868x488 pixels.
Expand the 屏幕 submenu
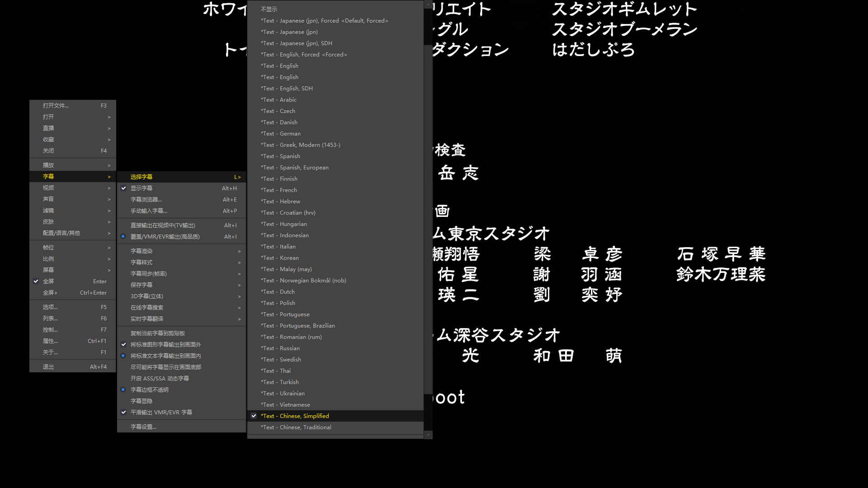click(x=73, y=270)
